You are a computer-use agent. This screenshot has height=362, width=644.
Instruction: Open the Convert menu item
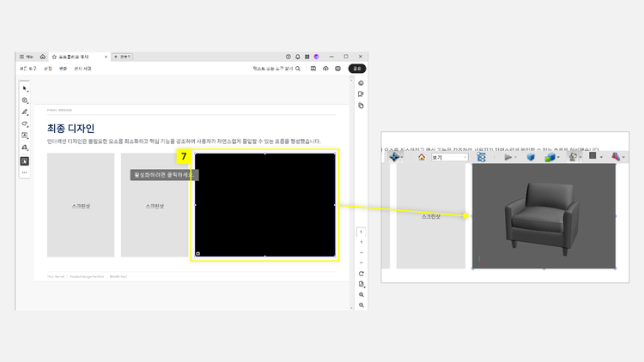(63, 69)
